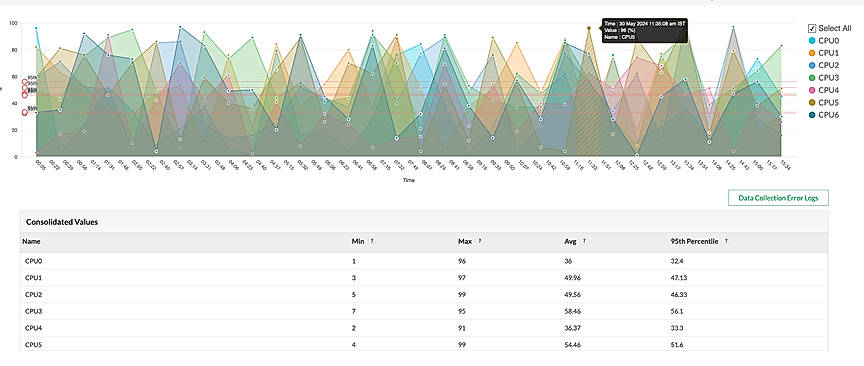Click the Min value 7 for CPU3

[354, 311]
